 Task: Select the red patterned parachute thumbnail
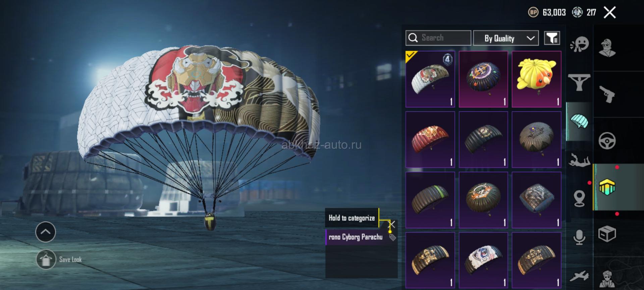point(430,140)
